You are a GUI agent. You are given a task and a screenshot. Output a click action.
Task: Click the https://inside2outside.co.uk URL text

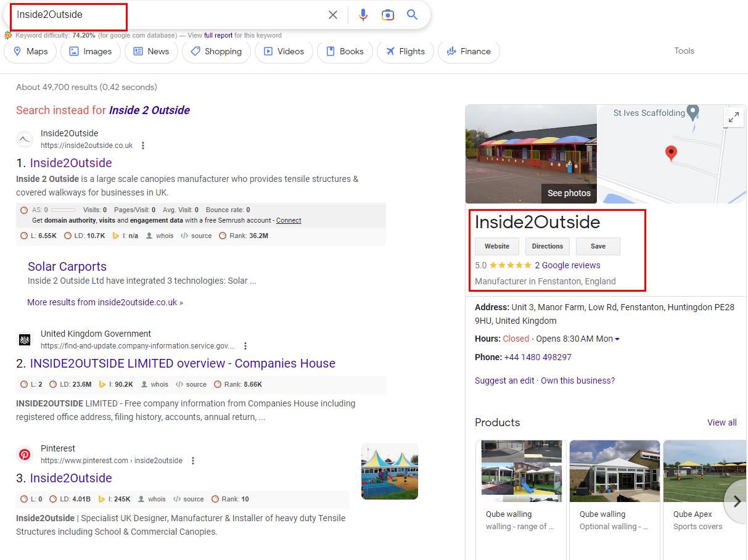tap(87, 146)
